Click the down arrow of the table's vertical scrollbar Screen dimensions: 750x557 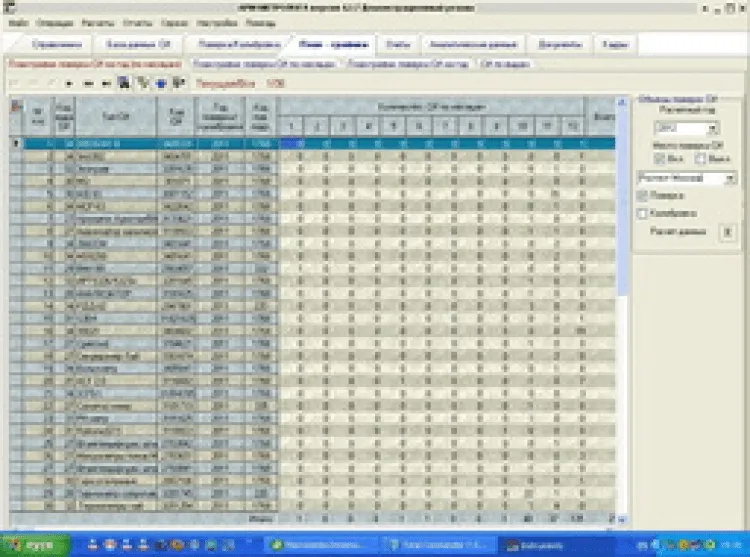pyautogui.click(x=622, y=520)
